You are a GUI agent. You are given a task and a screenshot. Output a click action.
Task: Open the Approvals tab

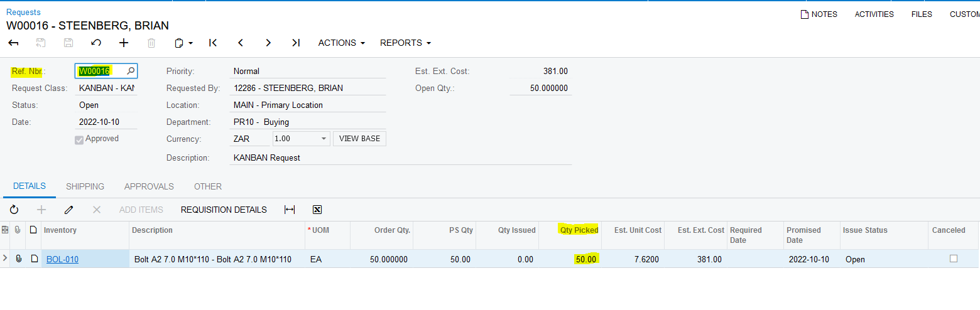[149, 186]
